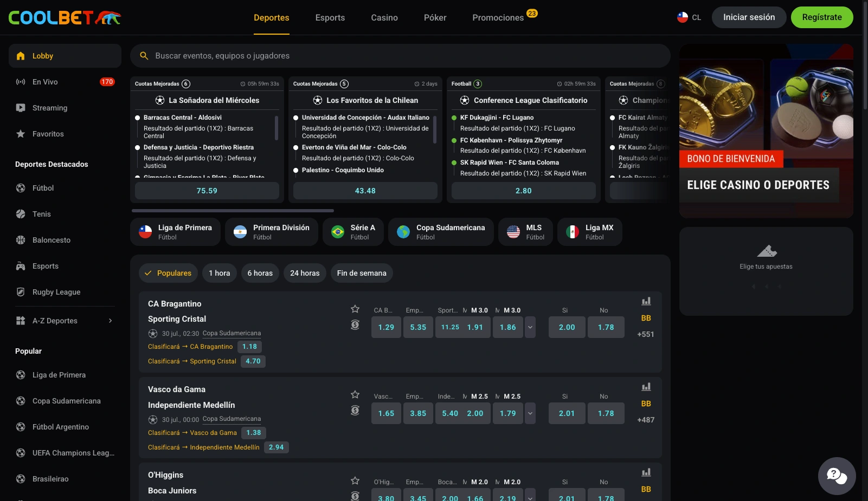
Task: Open the Bono de Bienvenida banner
Action: tap(766, 131)
